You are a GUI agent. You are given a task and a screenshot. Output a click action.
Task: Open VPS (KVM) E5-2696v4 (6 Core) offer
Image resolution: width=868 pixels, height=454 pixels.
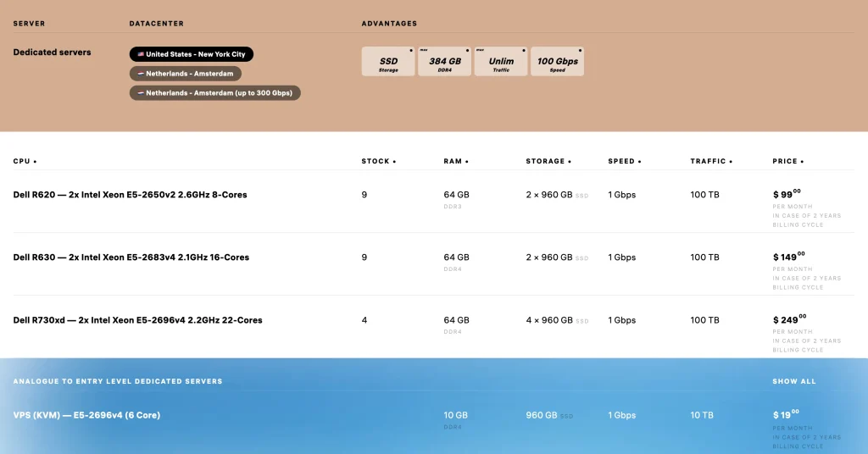[x=87, y=415]
